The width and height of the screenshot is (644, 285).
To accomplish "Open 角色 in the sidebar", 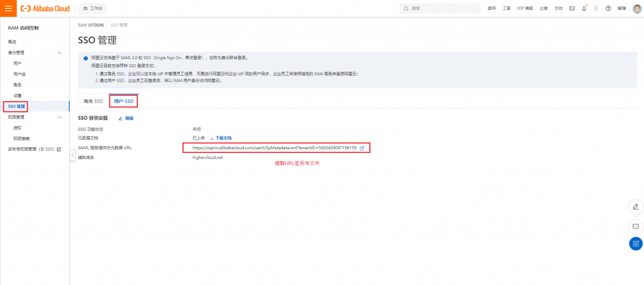I will tap(17, 84).
